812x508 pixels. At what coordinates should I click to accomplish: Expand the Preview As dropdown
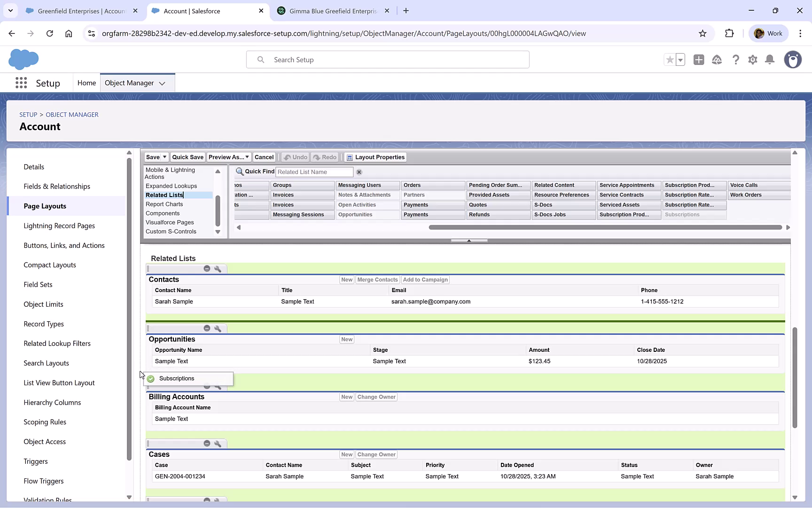tap(247, 157)
